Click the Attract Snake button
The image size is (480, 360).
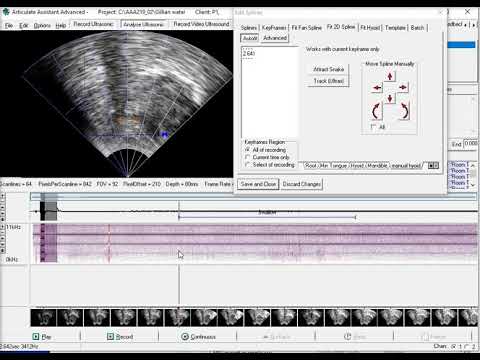328,69
